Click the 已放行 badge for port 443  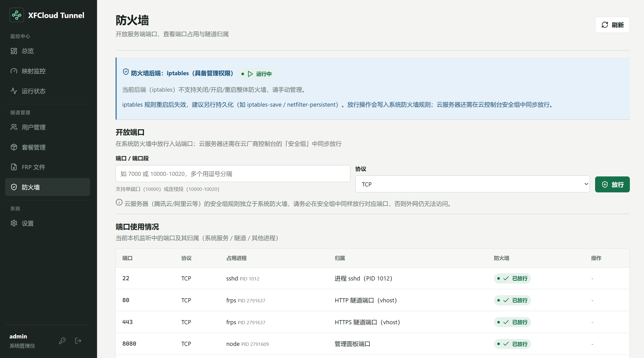(x=512, y=322)
